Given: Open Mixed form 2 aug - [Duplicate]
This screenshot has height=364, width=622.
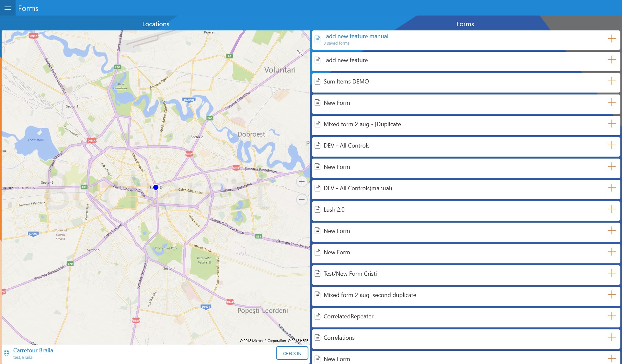Looking at the screenshot, I should 363,124.
